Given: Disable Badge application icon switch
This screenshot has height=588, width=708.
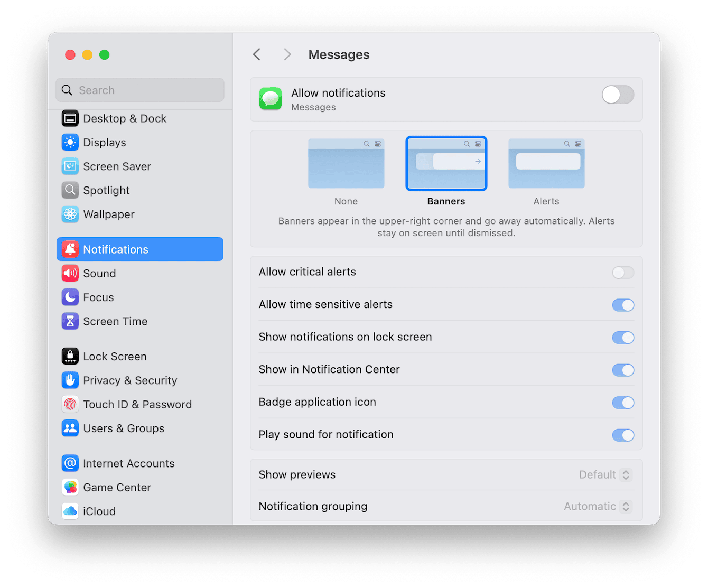Looking at the screenshot, I should [623, 403].
